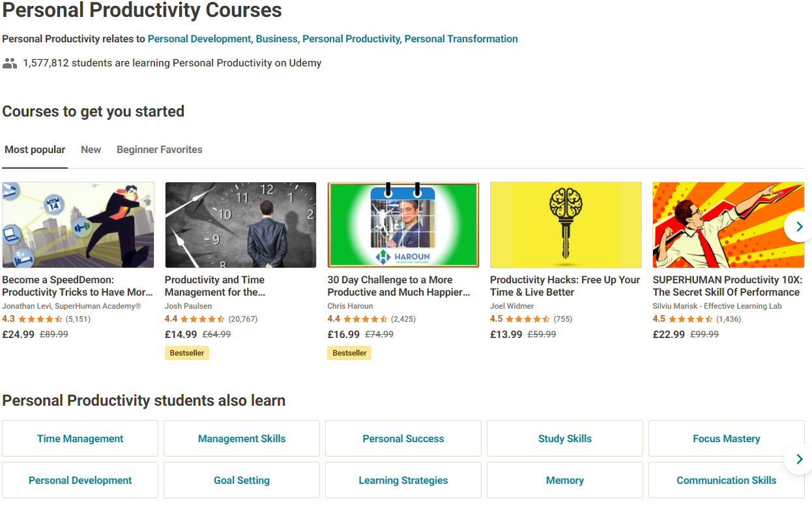
Task: Open the Haroun 30 Day Challenge thumbnail
Action: tap(403, 225)
